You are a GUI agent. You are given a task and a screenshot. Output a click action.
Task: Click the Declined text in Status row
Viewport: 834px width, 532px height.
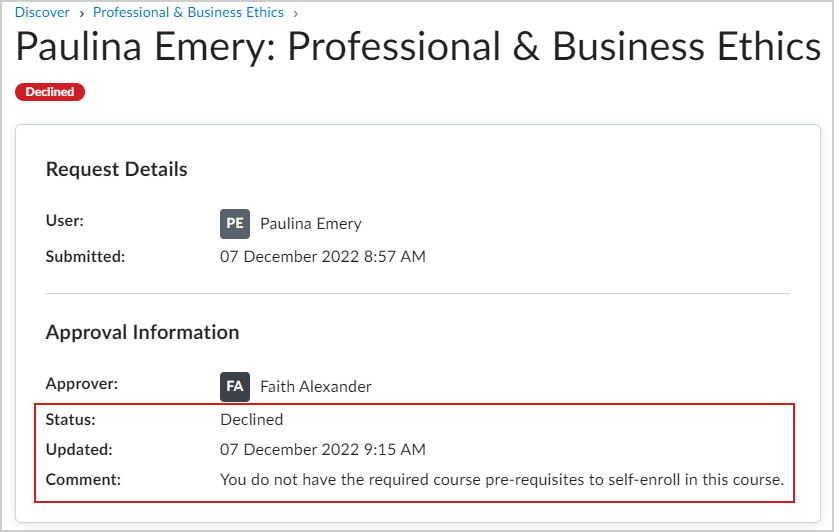click(251, 420)
